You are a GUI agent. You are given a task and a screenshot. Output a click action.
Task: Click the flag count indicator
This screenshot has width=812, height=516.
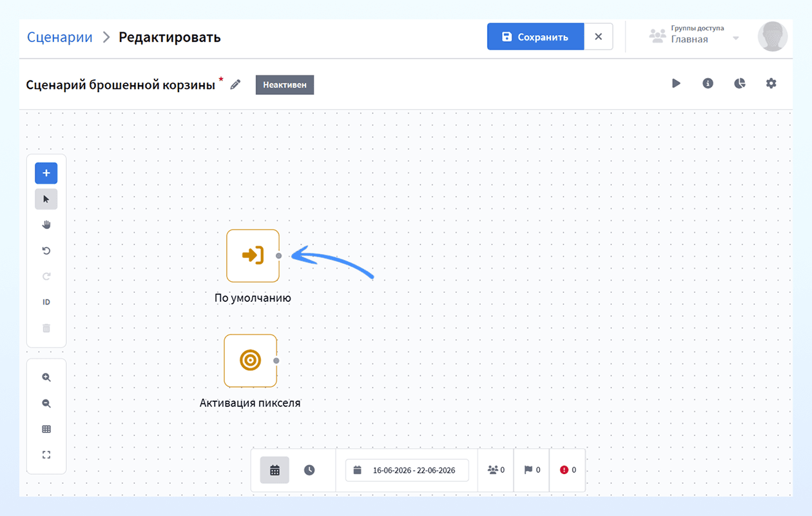(532, 470)
